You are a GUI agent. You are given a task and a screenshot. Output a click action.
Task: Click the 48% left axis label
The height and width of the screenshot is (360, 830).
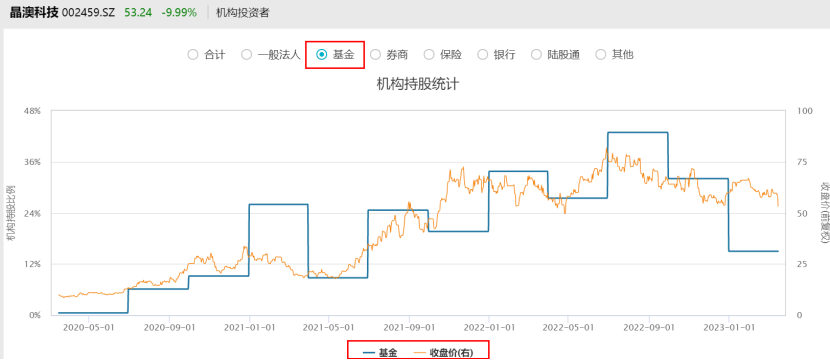(33, 111)
